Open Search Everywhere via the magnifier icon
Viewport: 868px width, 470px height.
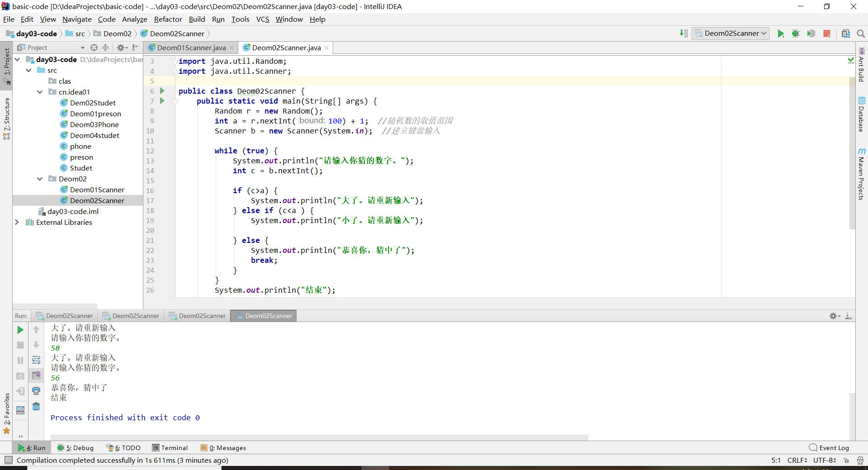pyautogui.click(x=861, y=33)
